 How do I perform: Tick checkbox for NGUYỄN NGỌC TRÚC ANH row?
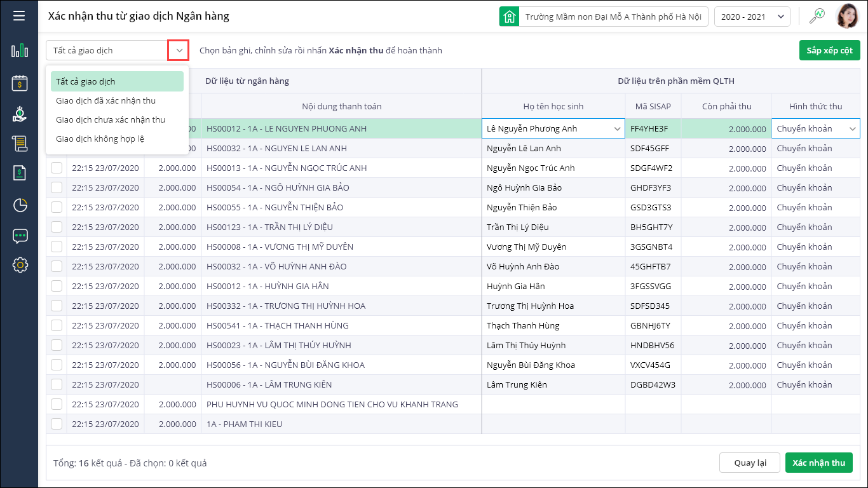click(x=57, y=168)
